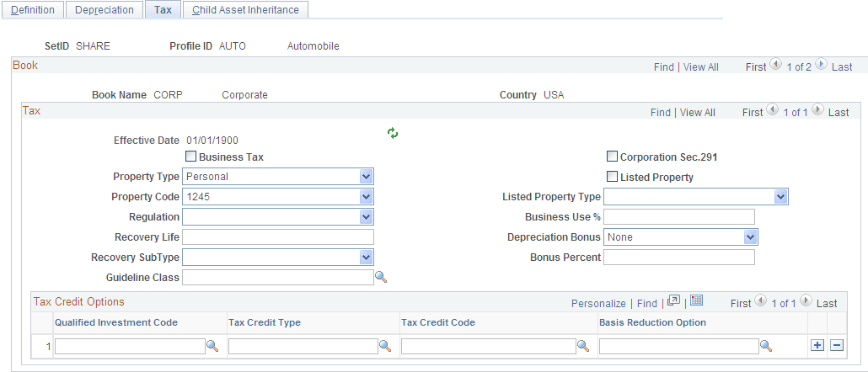Open the Property Code dropdown
The width and height of the screenshot is (868, 372).
pos(278,197)
